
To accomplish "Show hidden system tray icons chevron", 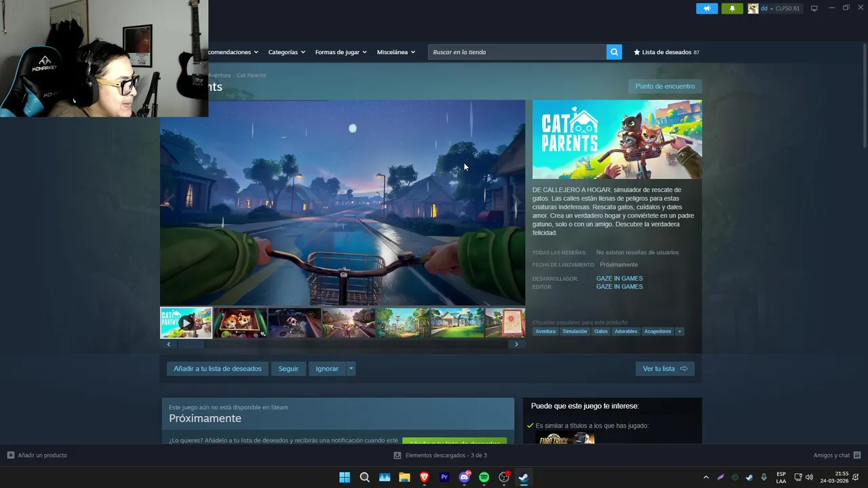I will pos(706,477).
